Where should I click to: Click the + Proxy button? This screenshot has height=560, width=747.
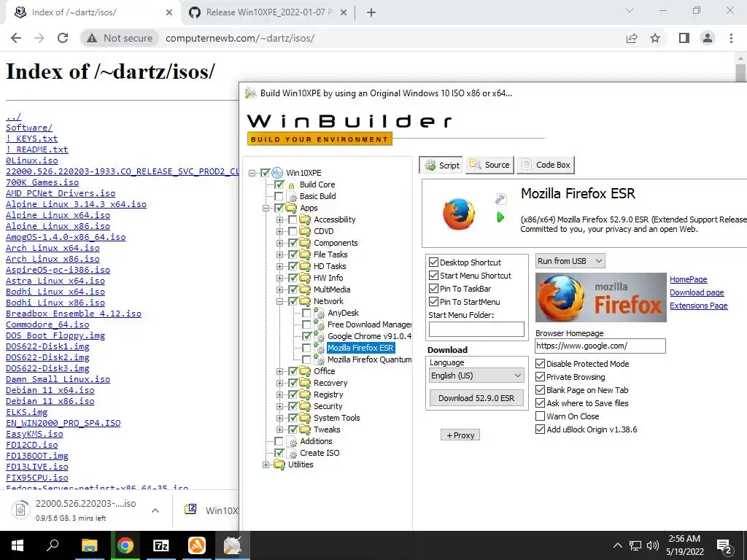460,435
